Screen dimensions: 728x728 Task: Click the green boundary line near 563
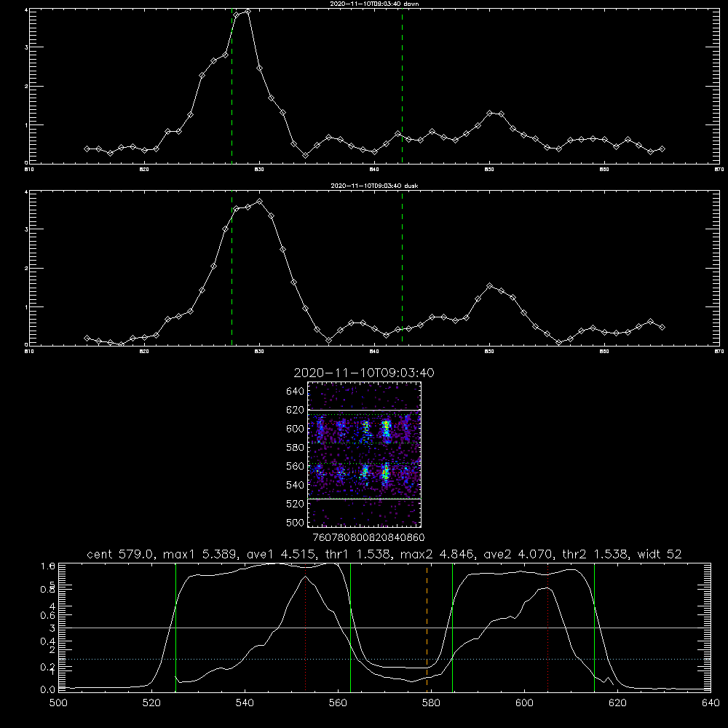tap(351, 628)
